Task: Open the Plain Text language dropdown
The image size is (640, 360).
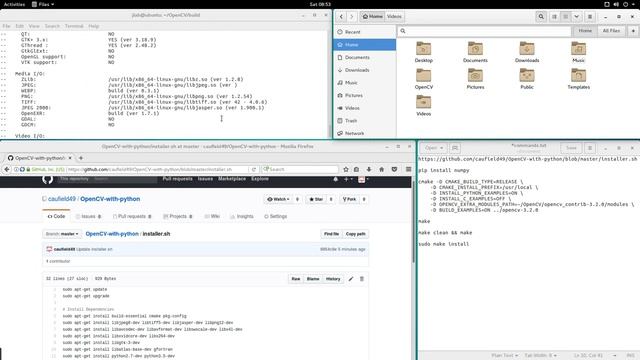Action: 505,356
